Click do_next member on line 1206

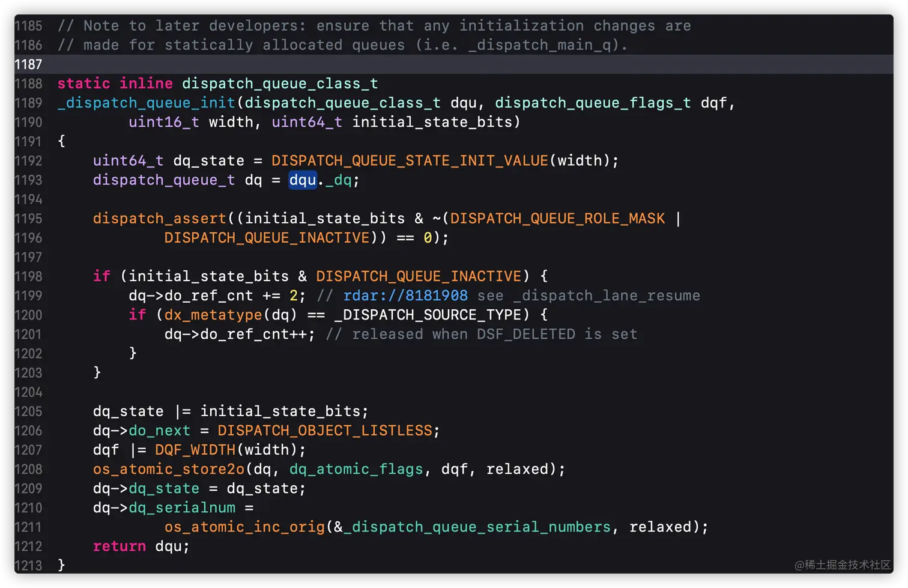(x=159, y=431)
